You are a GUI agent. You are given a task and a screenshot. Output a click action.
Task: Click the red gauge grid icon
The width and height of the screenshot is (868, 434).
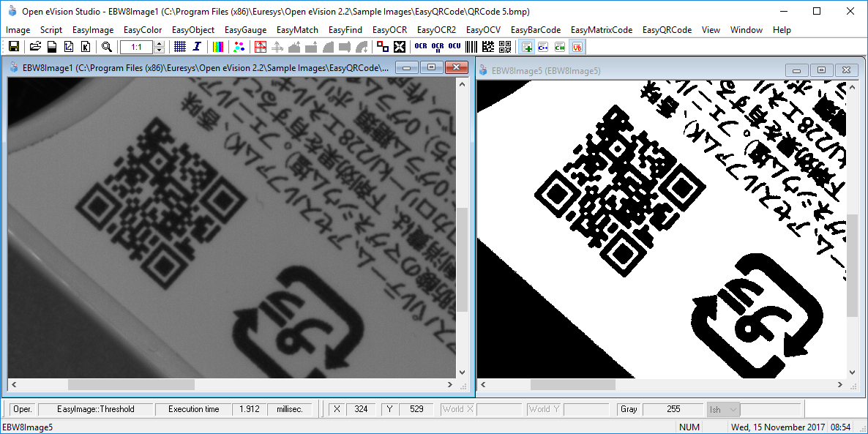pos(261,47)
